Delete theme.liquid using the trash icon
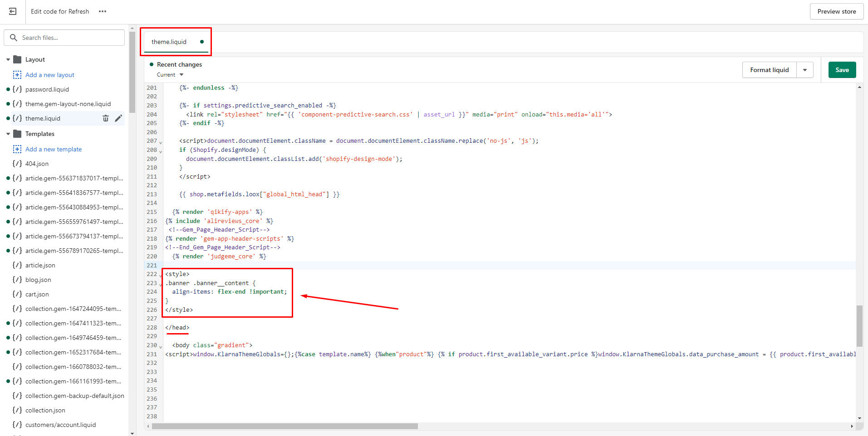The image size is (868, 436). 106,118
